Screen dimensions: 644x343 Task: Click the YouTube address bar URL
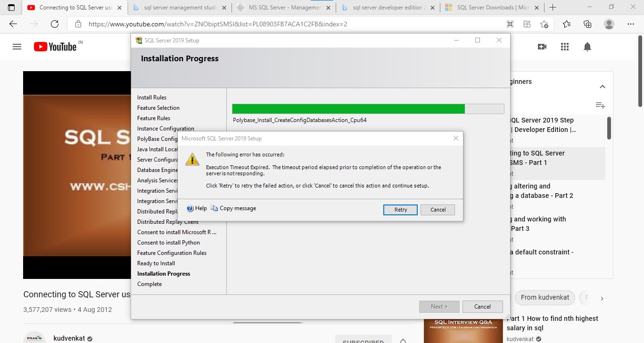218,24
